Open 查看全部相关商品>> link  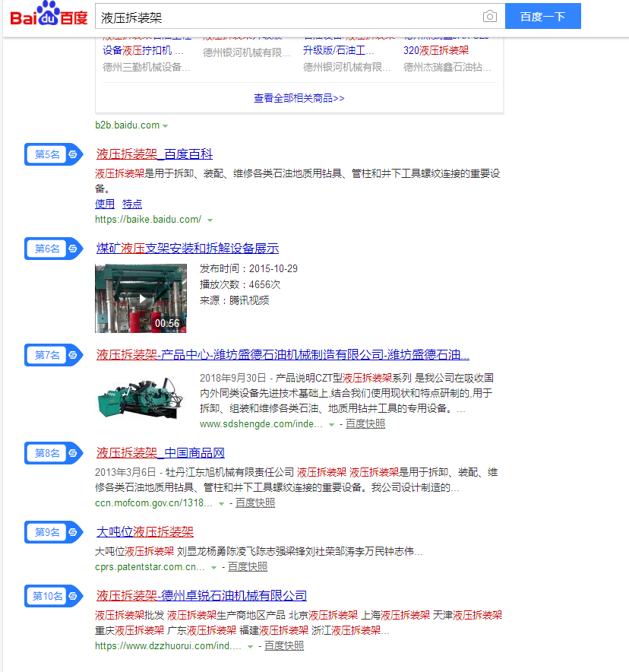(x=299, y=98)
